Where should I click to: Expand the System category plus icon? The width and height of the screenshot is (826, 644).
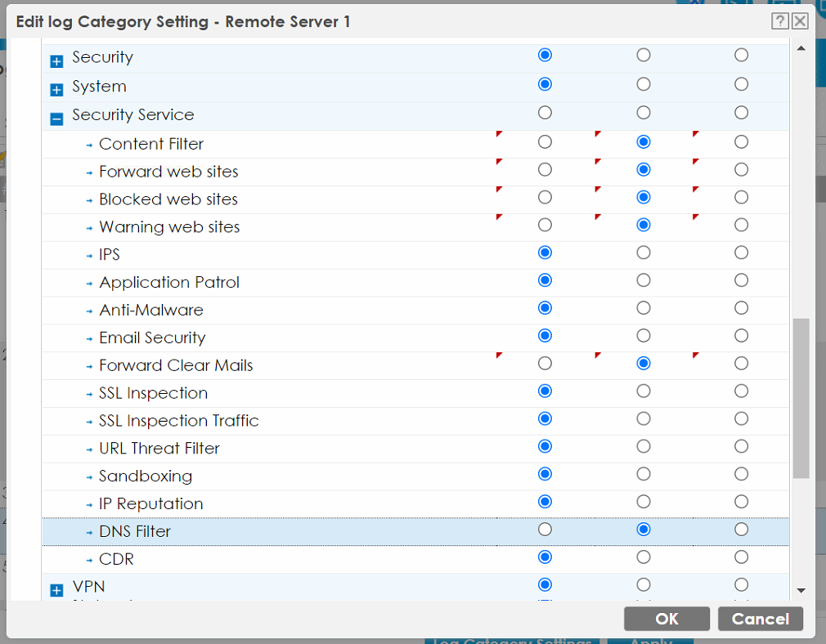coord(56,90)
